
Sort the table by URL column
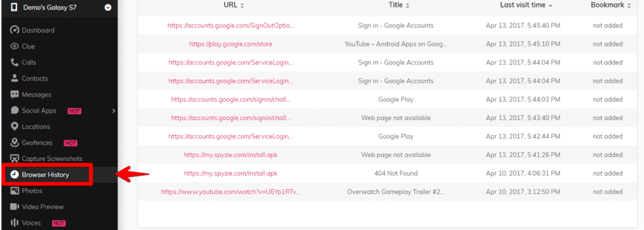tap(234, 5)
